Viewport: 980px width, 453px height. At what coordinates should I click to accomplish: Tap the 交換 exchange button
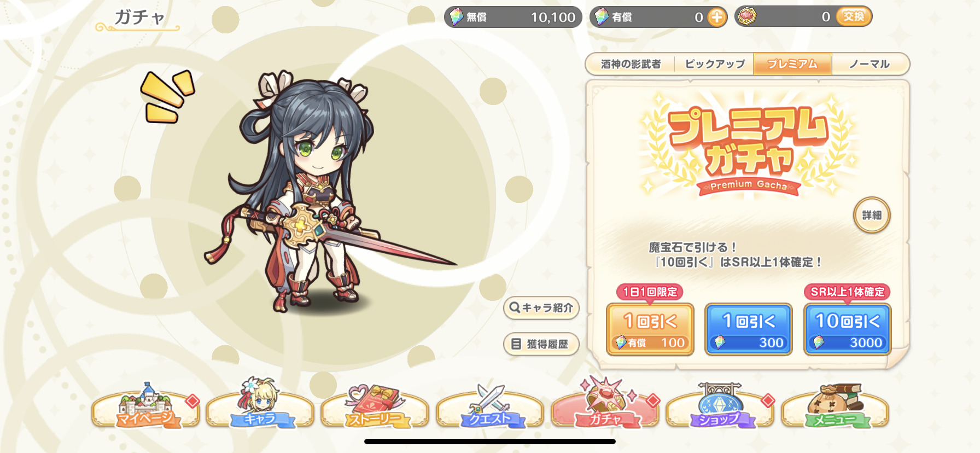[x=854, y=17]
